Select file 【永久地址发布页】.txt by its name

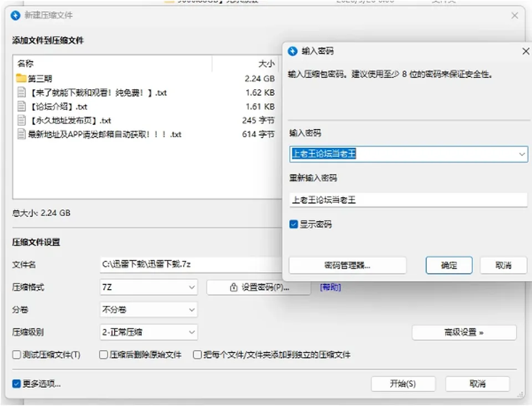(71, 121)
